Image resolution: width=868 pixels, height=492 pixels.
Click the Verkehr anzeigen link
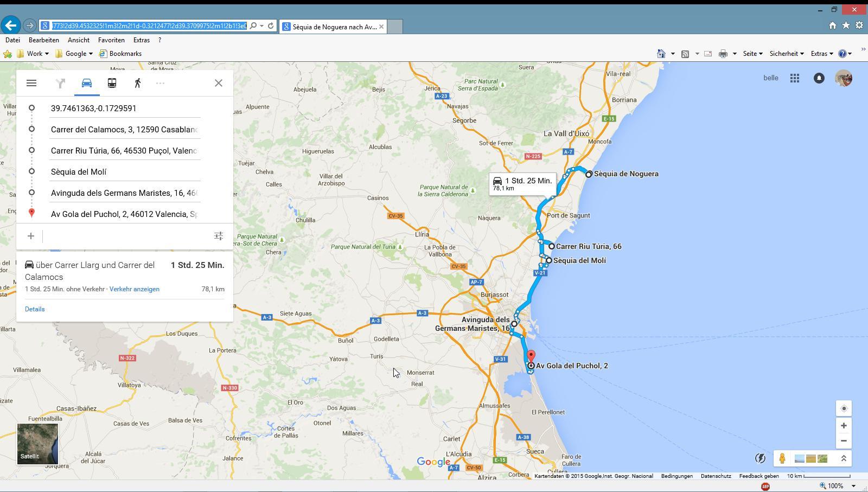pos(135,289)
